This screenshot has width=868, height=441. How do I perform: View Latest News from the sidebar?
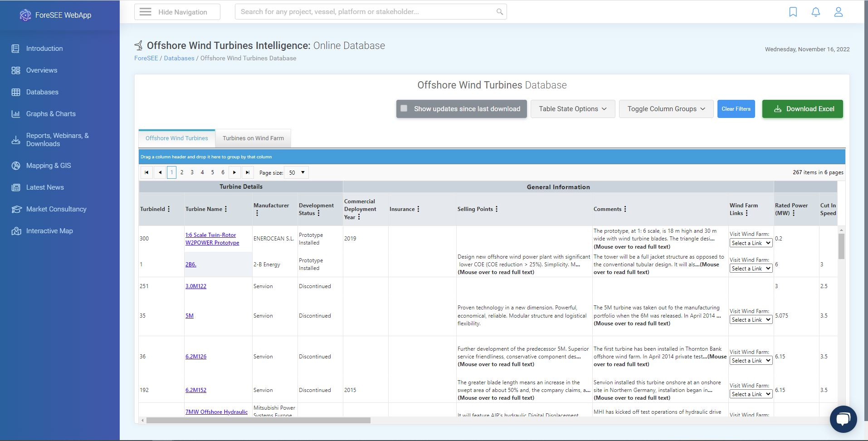[x=45, y=187]
